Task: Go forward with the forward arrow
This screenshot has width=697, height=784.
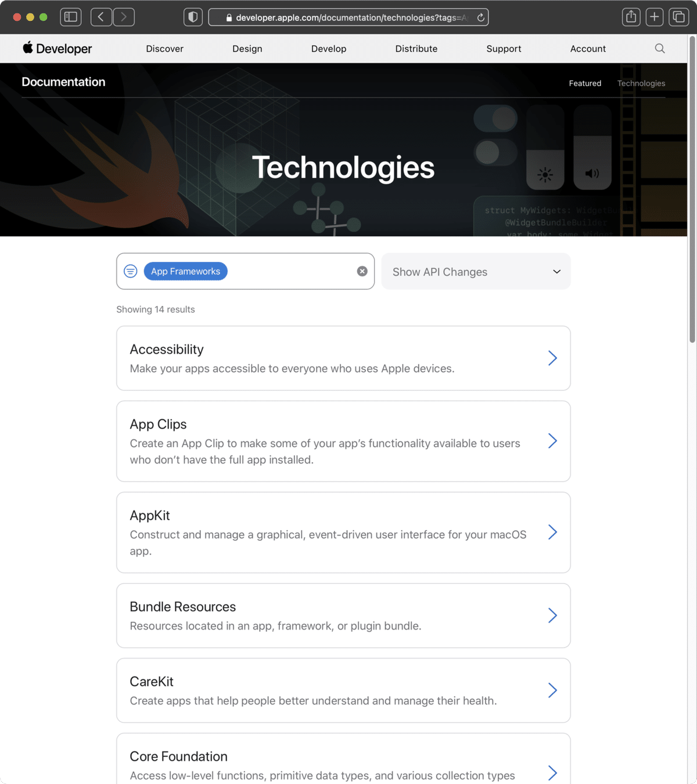Action: click(x=124, y=17)
